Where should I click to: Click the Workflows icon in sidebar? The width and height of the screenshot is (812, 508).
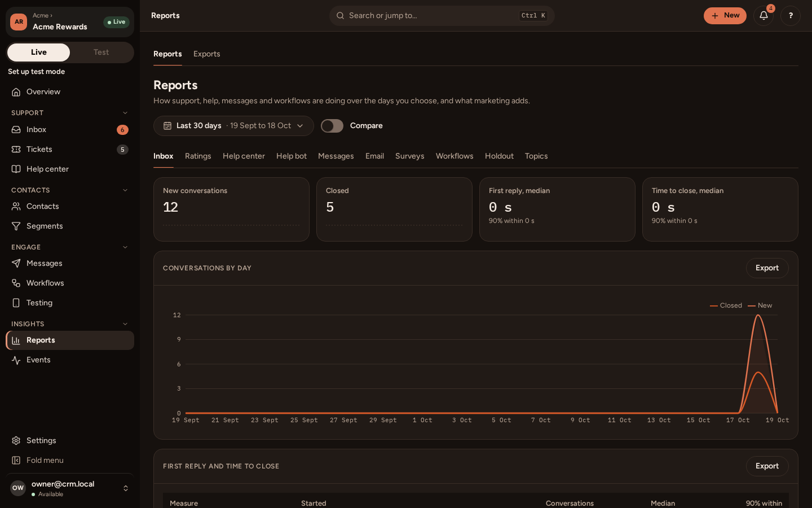[16, 283]
